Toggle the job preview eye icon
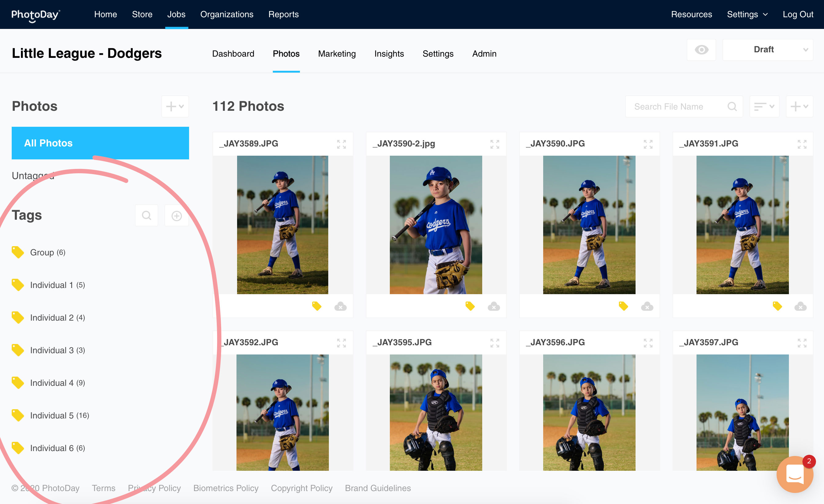Viewport: 824px width, 504px height. point(701,50)
